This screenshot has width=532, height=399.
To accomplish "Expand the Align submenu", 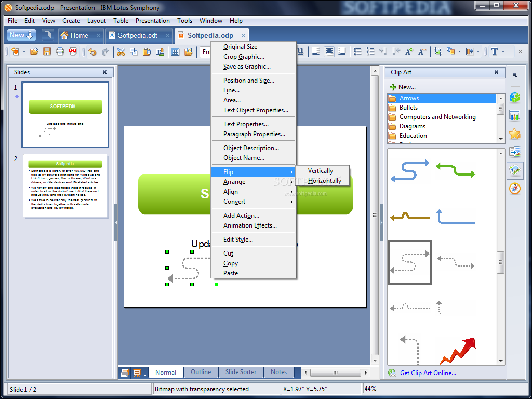I will pos(254,192).
